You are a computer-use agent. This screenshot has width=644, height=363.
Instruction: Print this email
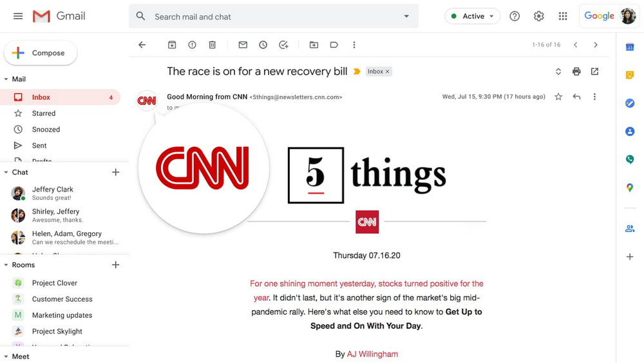click(576, 72)
